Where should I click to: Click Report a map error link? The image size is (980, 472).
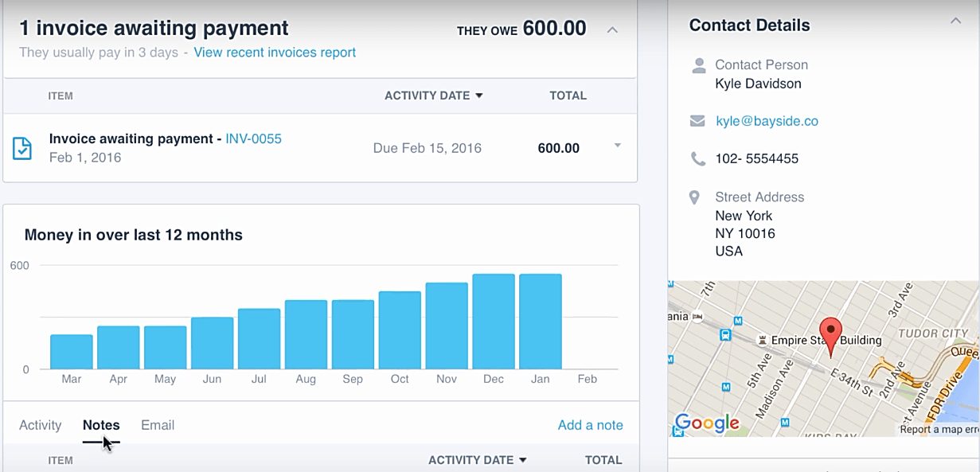939,430
